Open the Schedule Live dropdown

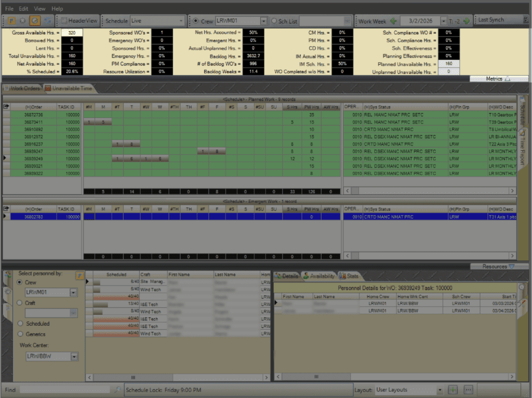pos(181,21)
